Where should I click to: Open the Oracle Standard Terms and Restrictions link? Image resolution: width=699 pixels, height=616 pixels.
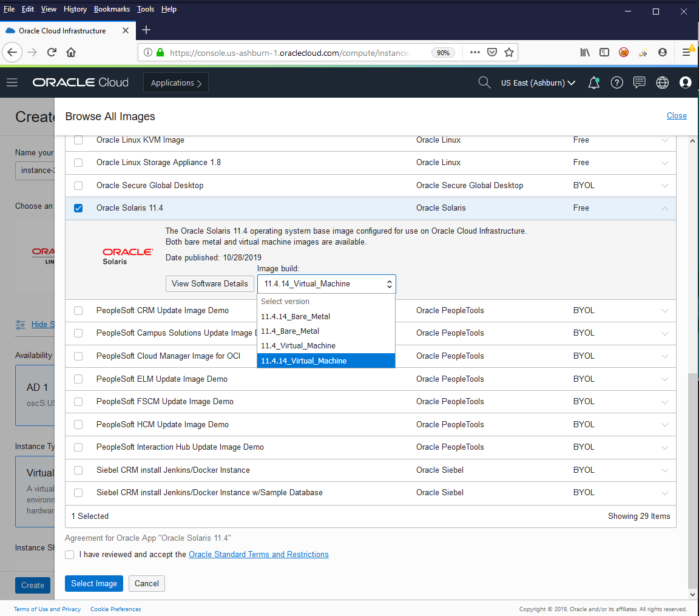point(258,554)
